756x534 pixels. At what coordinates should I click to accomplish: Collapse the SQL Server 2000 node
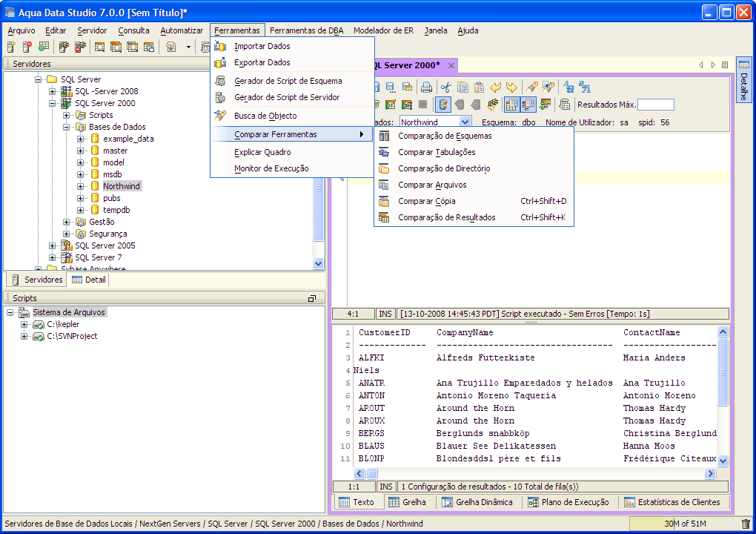pos(52,103)
